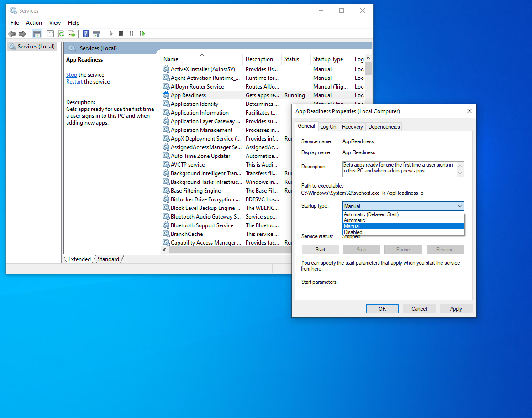Click gear icon of Application Management
The height and width of the screenshot is (418, 532).
tap(166, 130)
